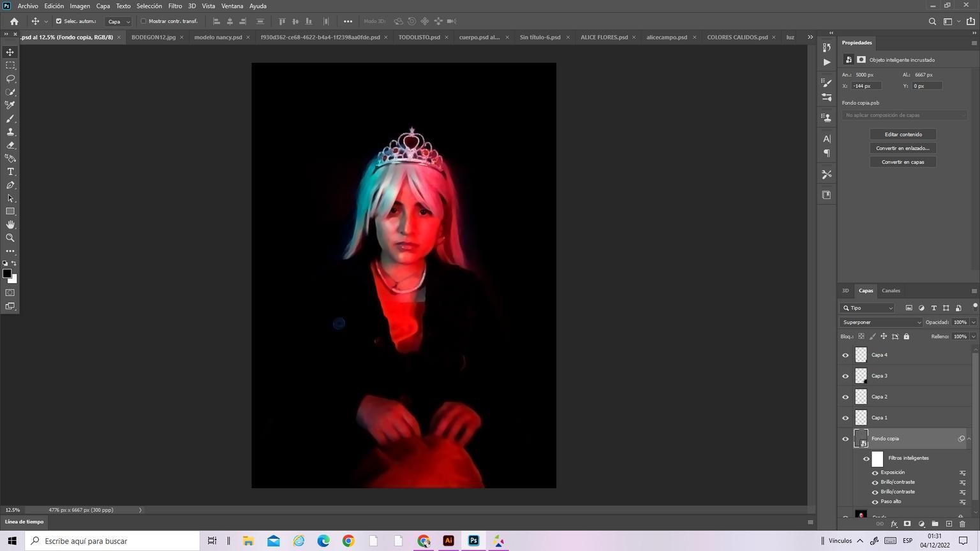
Task: Create a new layer group folder
Action: (x=935, y=524)
